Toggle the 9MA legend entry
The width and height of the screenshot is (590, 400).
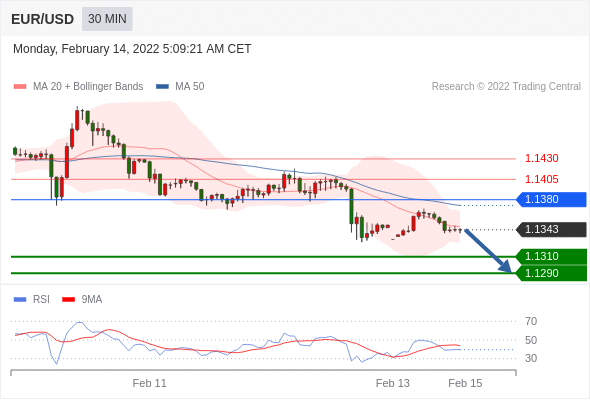click(x=82, y=300)
